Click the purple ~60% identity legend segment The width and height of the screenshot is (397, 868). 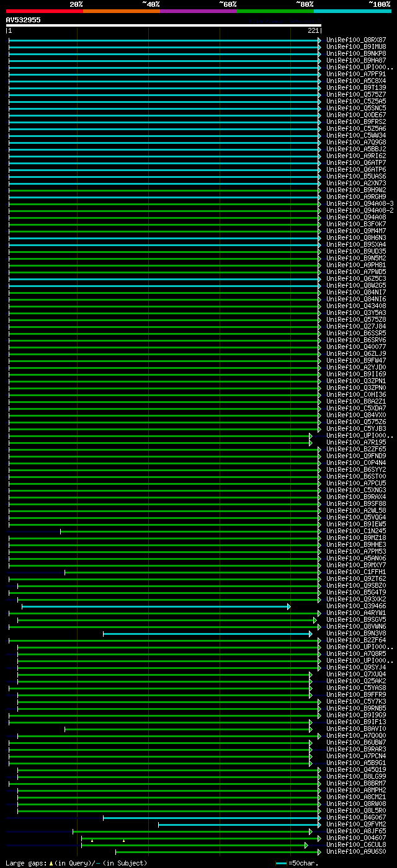198,11
